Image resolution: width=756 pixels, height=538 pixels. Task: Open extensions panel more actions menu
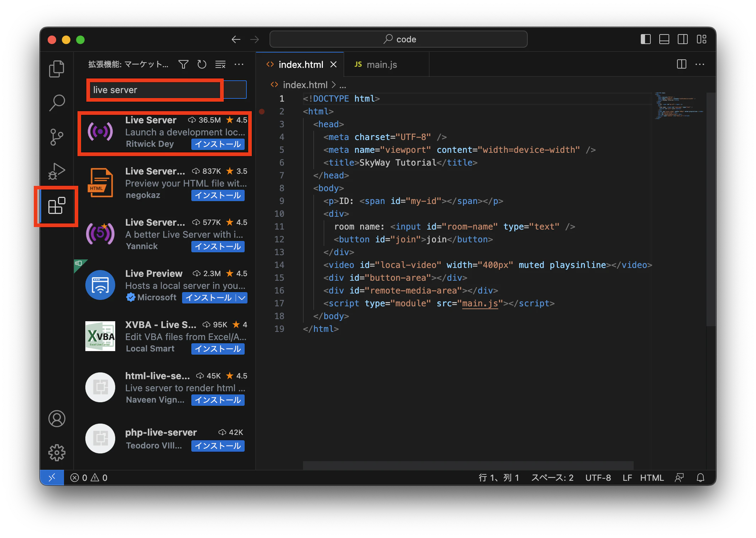(x=239, y=64)
